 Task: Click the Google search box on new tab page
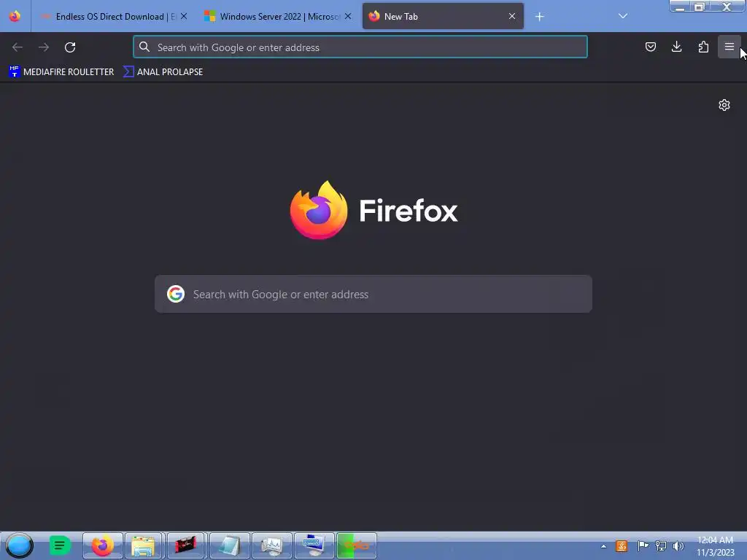point(373,294)
